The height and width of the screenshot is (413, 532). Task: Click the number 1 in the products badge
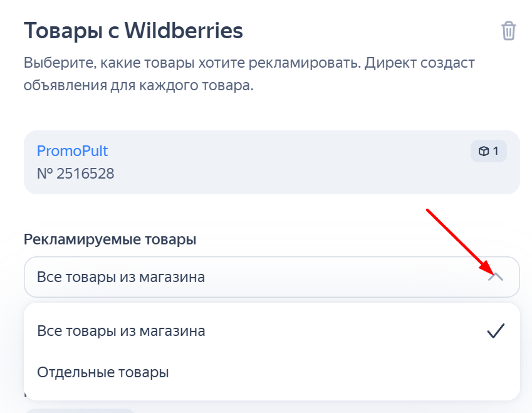496,151
